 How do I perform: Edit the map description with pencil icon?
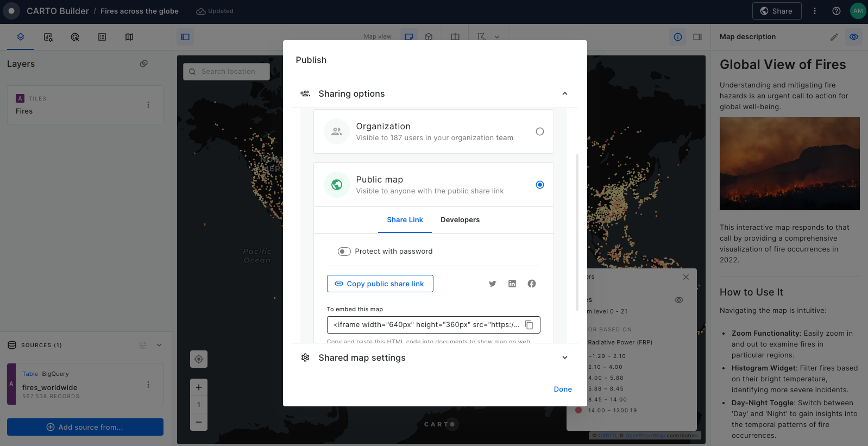[834, 37]
